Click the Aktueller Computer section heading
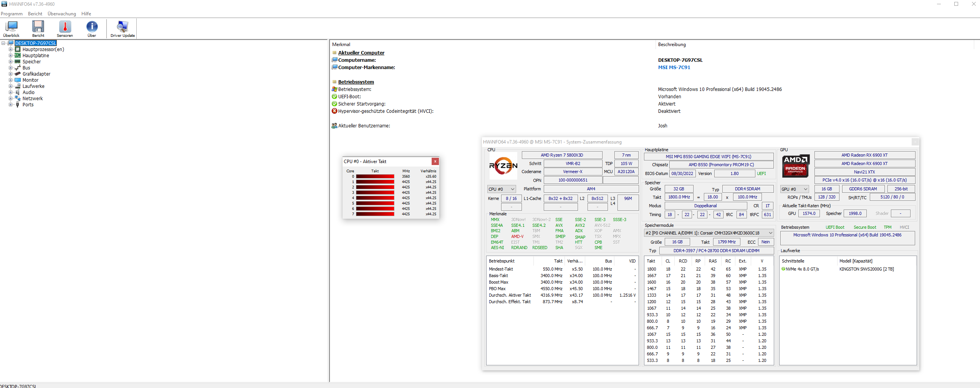The image size is (980, 388). pos(361,53)
